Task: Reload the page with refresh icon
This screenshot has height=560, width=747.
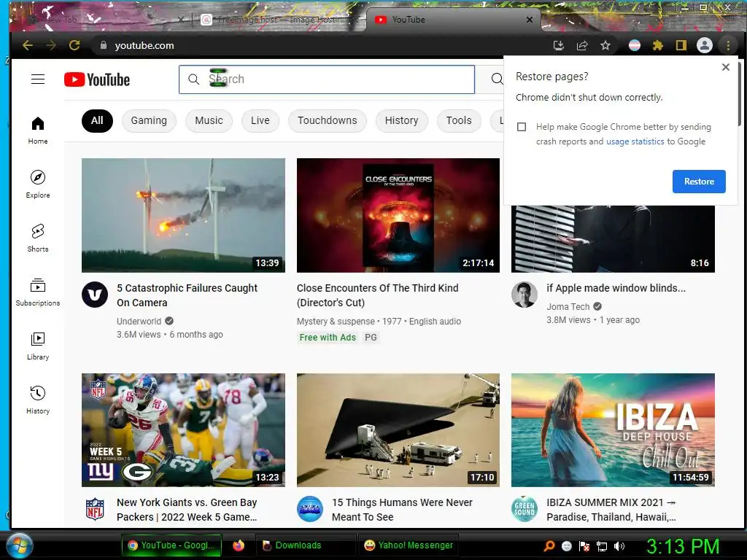Action: pyautogui.click(x=74, y=45)
